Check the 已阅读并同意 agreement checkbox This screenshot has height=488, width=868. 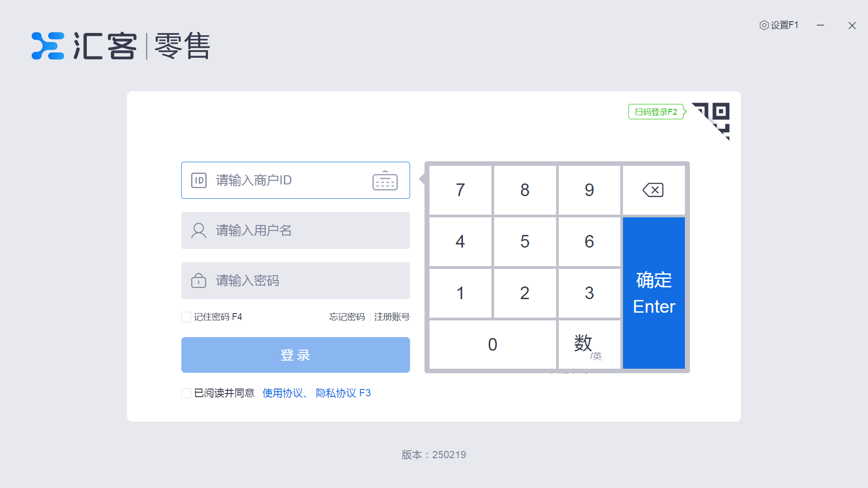[186, 393]
